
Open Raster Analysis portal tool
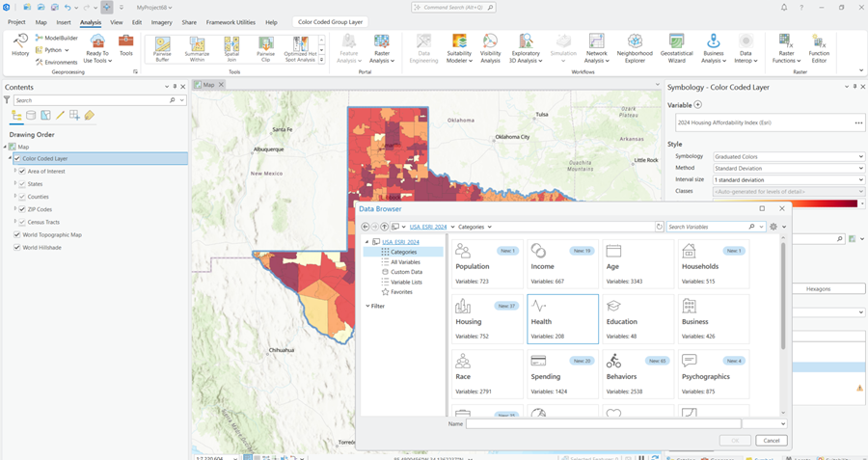point(381,49)
